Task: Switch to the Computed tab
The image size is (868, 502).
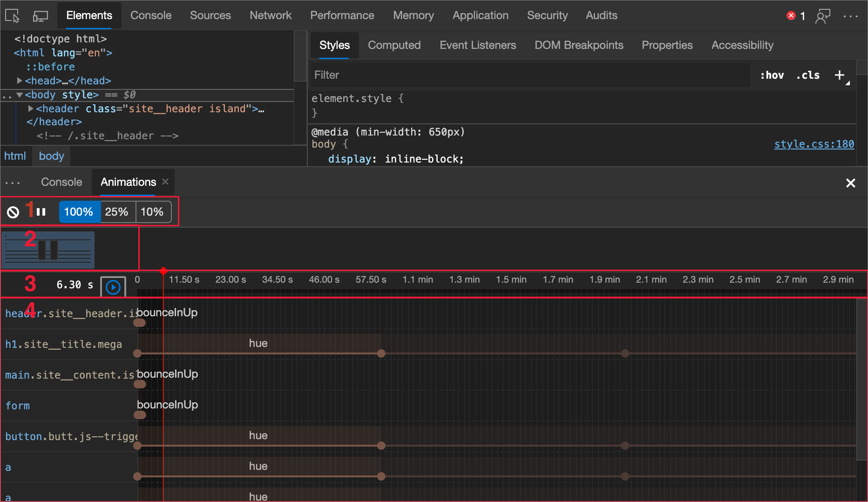Action: [x=394, y=45]
